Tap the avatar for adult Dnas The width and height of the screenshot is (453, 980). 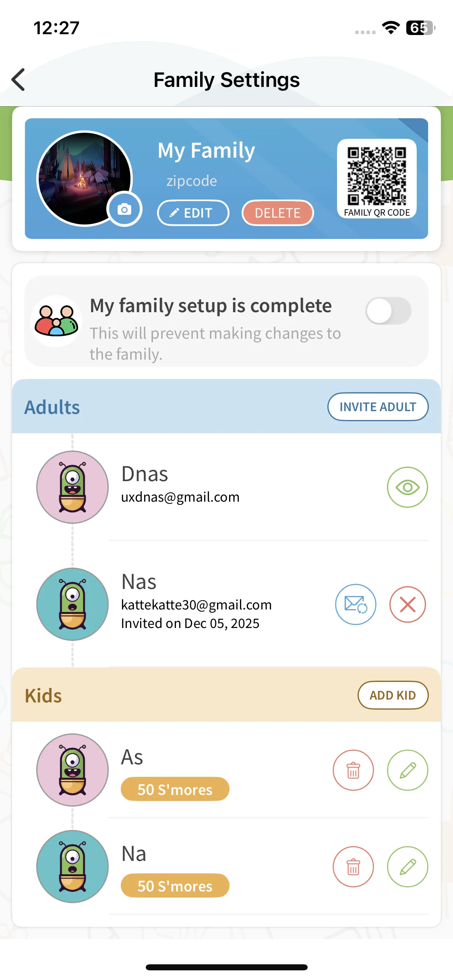click(x=72, y=487)
